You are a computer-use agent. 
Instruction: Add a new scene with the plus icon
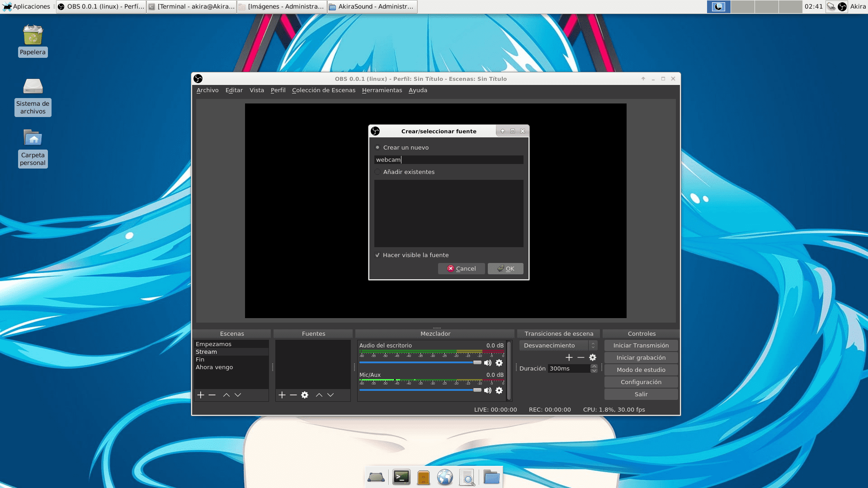click(x=200, y=395)
